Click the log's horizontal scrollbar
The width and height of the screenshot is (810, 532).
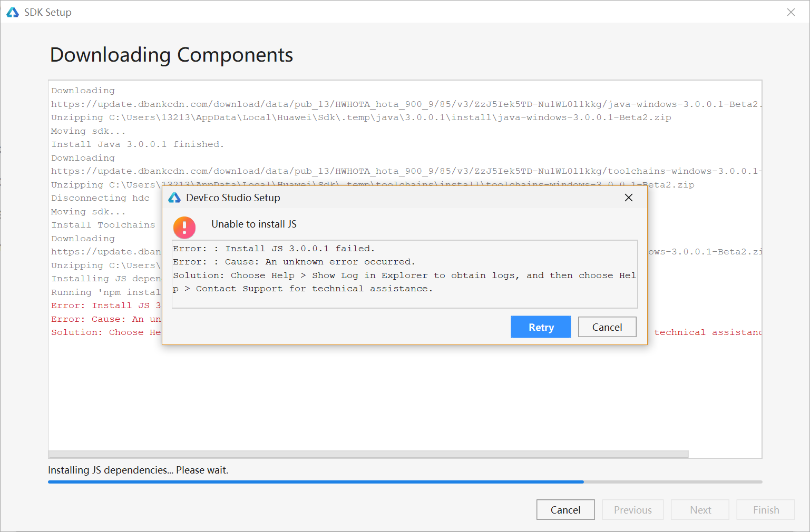click(368, 454)
